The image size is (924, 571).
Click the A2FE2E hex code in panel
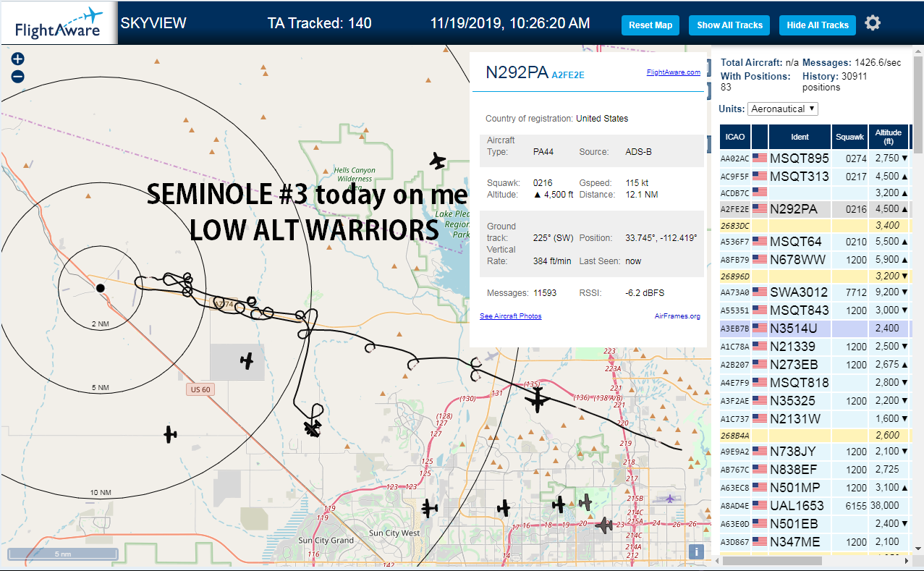pyautogui.click(x=567, y=75)
